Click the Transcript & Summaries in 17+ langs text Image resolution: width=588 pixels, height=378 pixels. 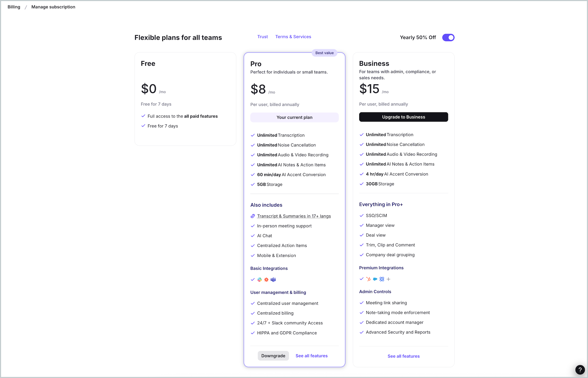(294, 216)
